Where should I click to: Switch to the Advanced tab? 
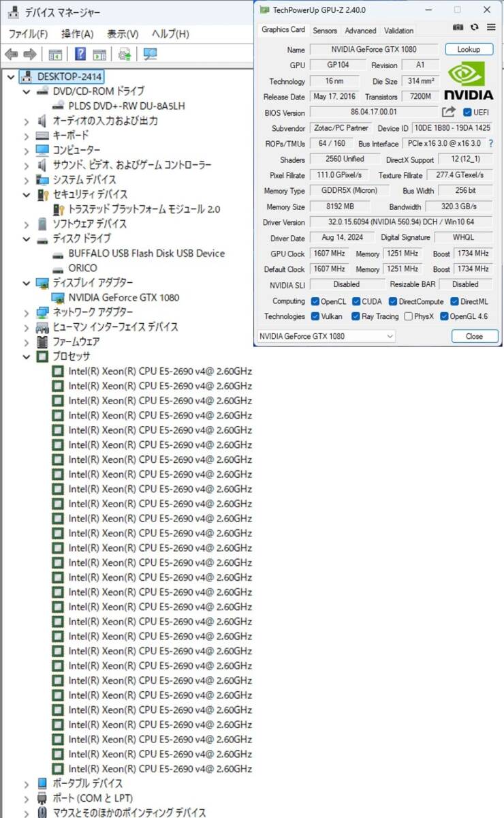coord(360,31)
